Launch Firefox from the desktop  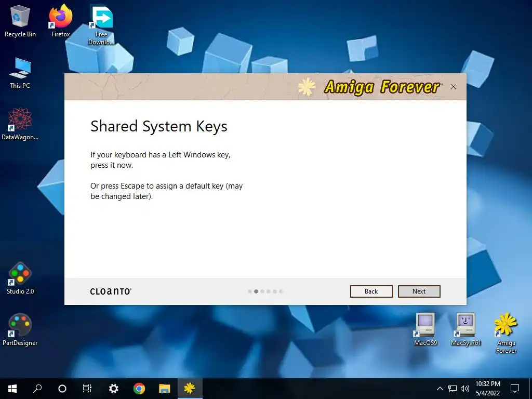pos(61,21)
